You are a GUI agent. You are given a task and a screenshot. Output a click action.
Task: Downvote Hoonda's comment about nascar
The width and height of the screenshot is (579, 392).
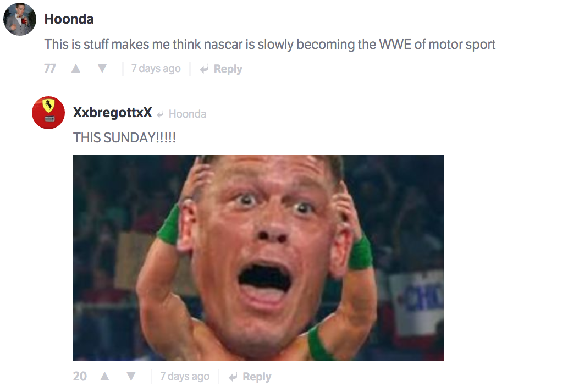[x=102, y=68]
